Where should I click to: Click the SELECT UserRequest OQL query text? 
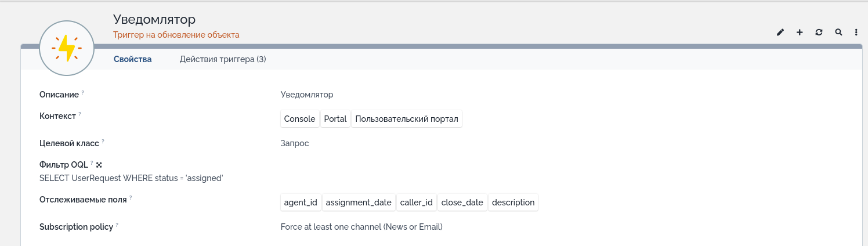(x=131, y=178)
